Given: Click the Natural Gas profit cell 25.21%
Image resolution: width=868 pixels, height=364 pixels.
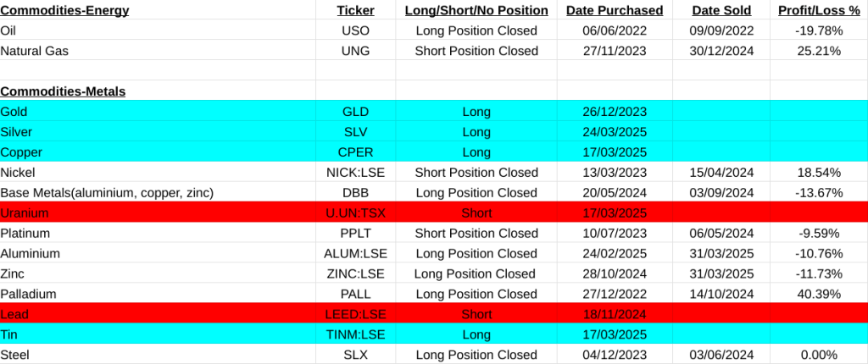Looking at the screenshot, I should 818,51.
